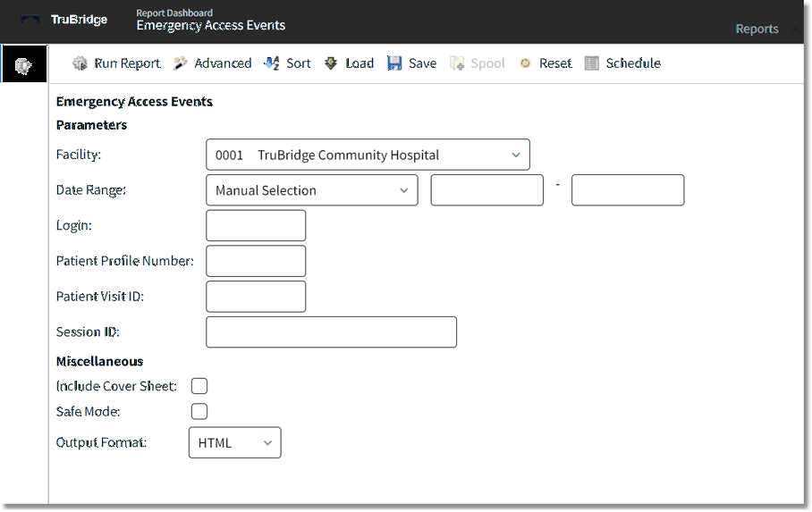Click the Run Report label
The height and width of the screenshot is (512, 812).
pyautogui.click(x=127, y=63)
